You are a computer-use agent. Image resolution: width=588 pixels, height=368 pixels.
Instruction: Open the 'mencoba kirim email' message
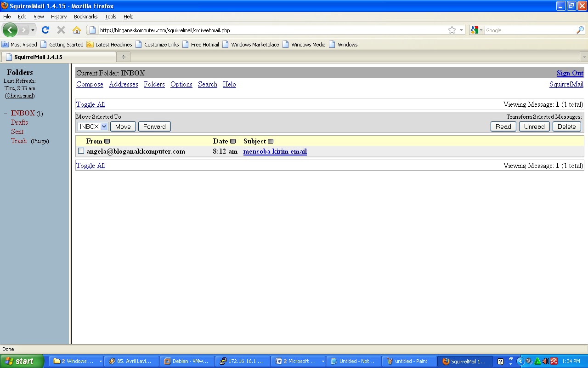pyautogui.click(x=275, y=151)
